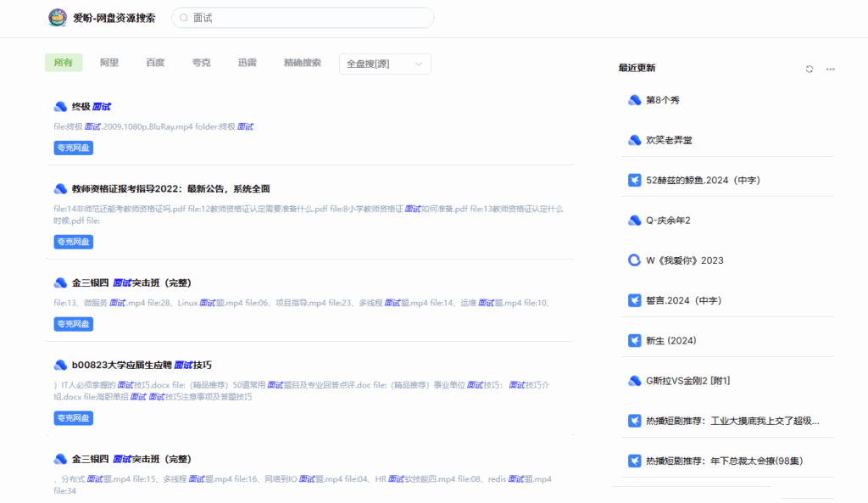The image size is (868, 503).
Task: Click the Xunlei icon beside 52赫兹的鲸鱼.2024
Action: [634, 180]
